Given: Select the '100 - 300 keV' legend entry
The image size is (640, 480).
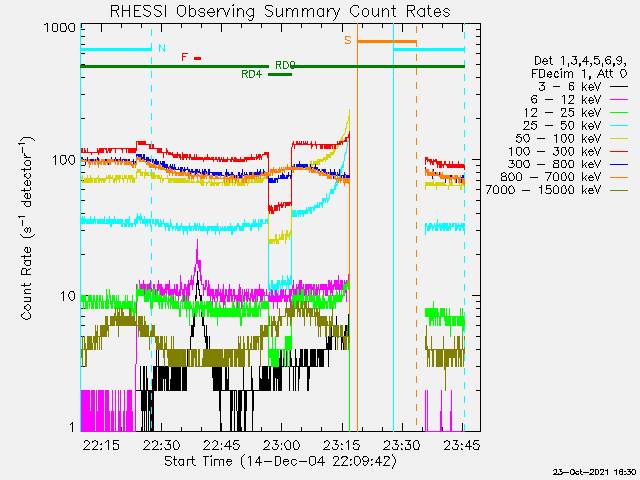Looking at the screenshot, I should (x=568, y=151).
